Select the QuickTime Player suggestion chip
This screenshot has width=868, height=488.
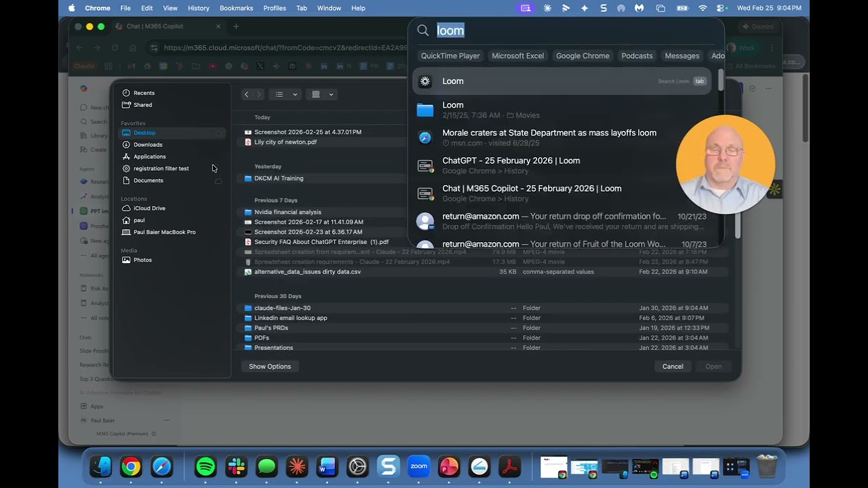450,56
